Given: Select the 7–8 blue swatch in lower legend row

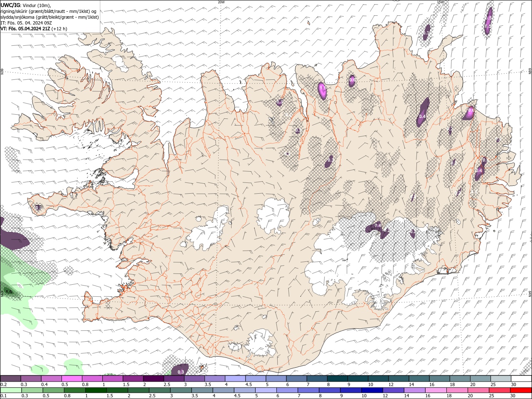Looking at the screenshot, I should pyautogui.click(x=308, y=390).
